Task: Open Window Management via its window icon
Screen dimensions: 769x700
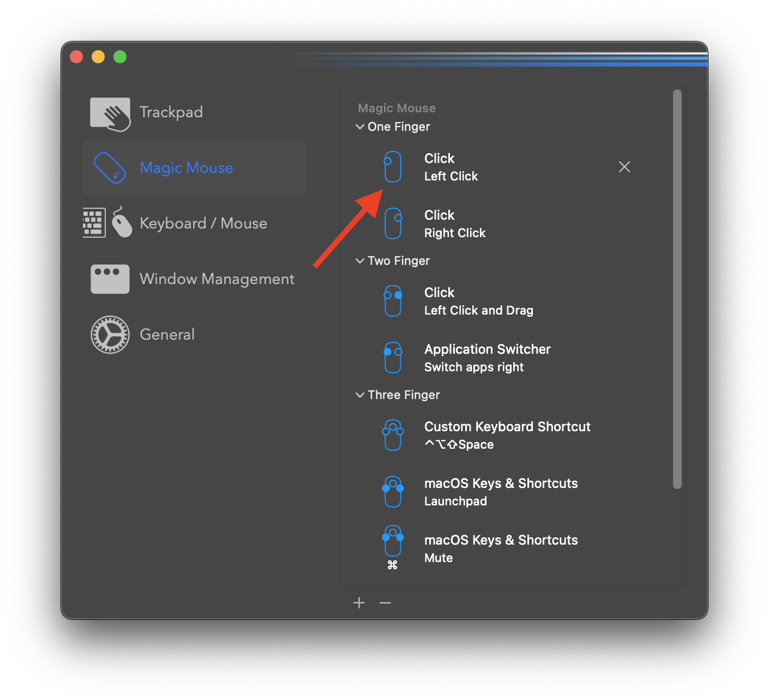Action: pos(110,279)
